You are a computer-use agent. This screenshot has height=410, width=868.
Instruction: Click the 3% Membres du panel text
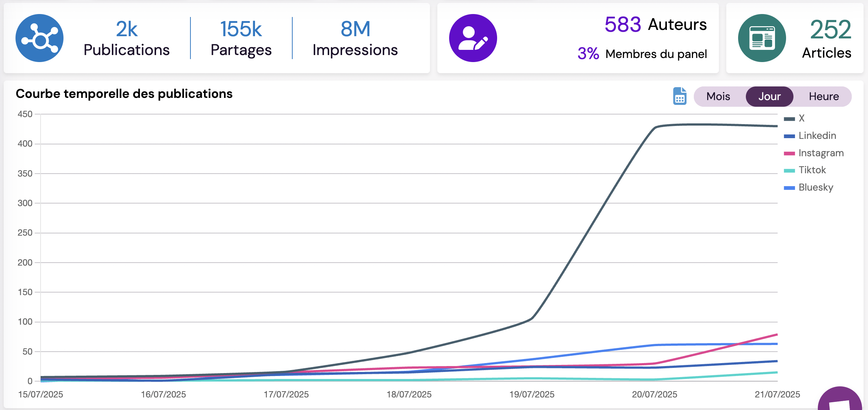(642, 54)
